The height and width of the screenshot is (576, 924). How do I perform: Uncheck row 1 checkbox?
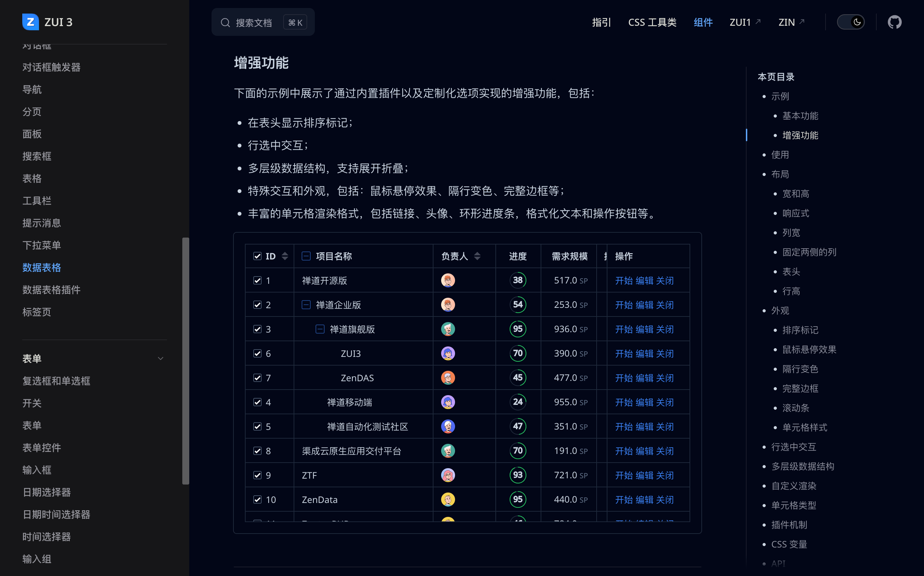click(x=257, y=280)
